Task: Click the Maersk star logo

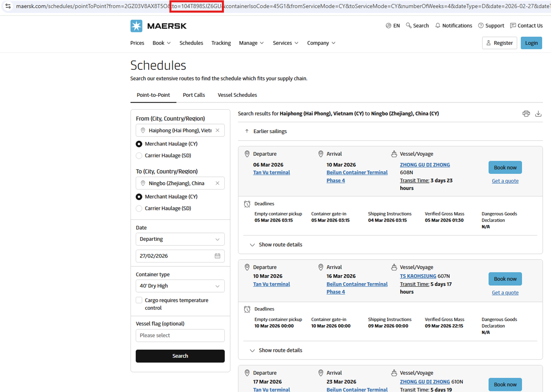Action: (x=137, y=26)
